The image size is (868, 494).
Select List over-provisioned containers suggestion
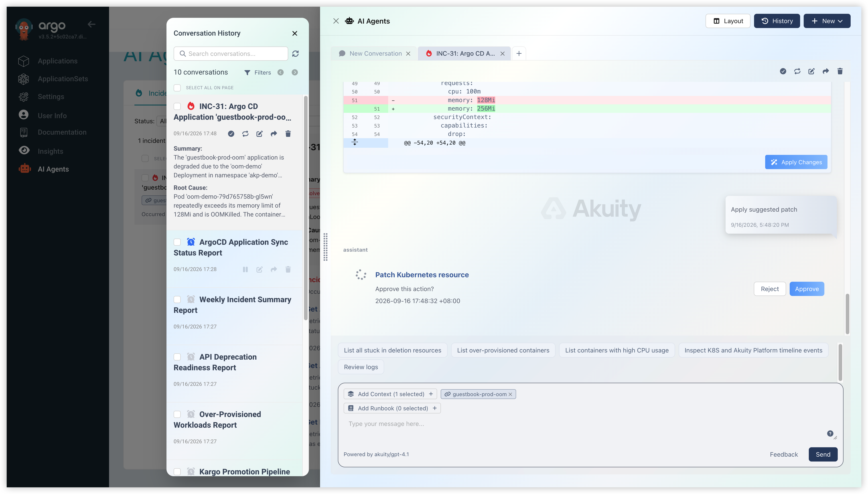503,350
